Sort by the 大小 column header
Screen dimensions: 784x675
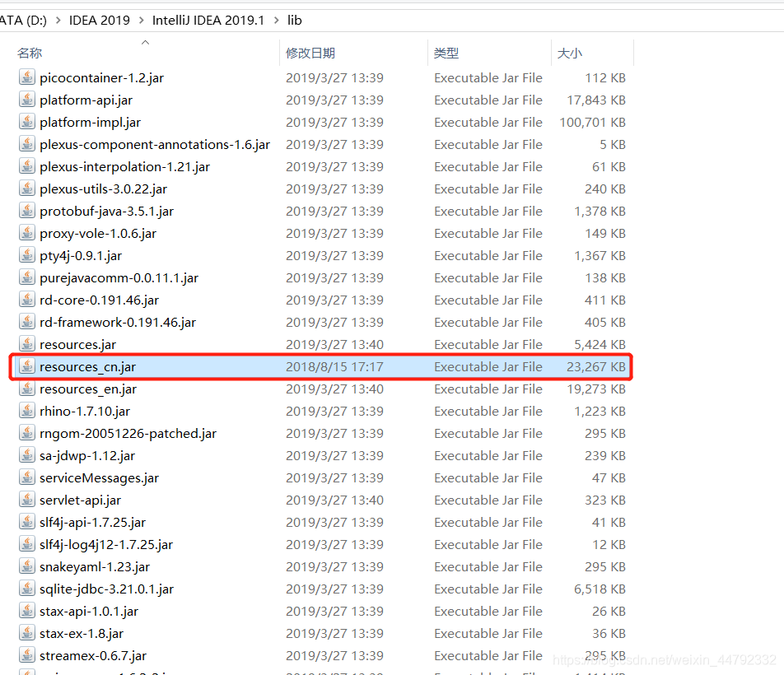pyautogui.click(x=570, y=53)
